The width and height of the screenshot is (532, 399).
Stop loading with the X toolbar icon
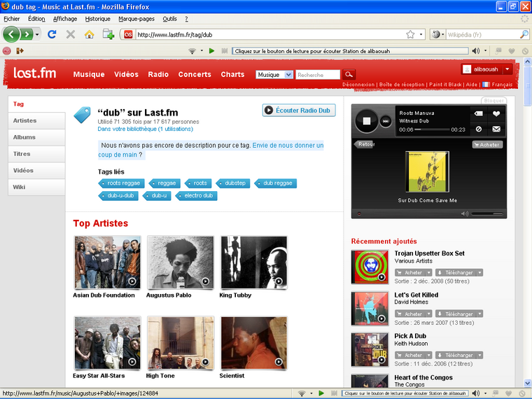click(x=70, y=34)
